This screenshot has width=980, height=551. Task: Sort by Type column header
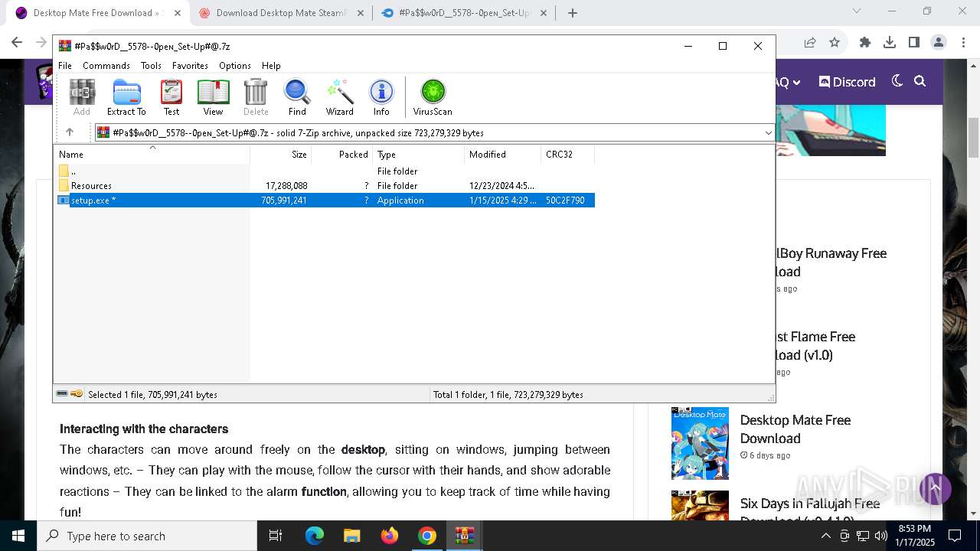coord(418,154)
